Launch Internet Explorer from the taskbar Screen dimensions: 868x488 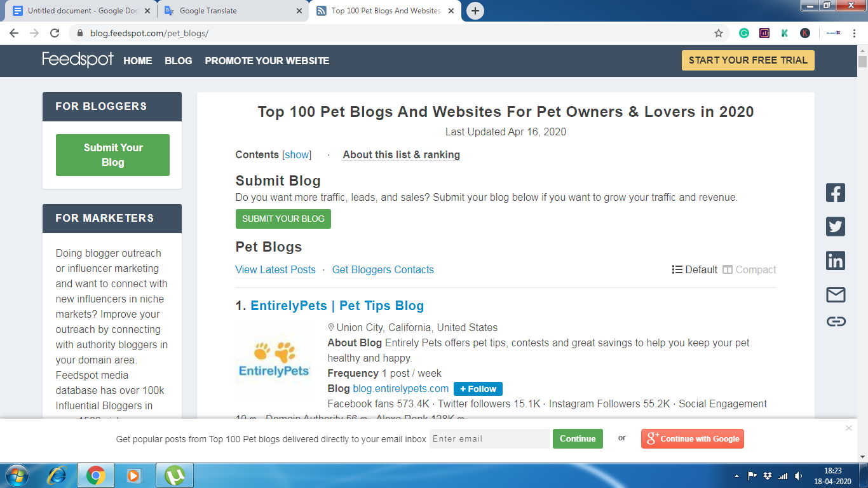(57, 475)
